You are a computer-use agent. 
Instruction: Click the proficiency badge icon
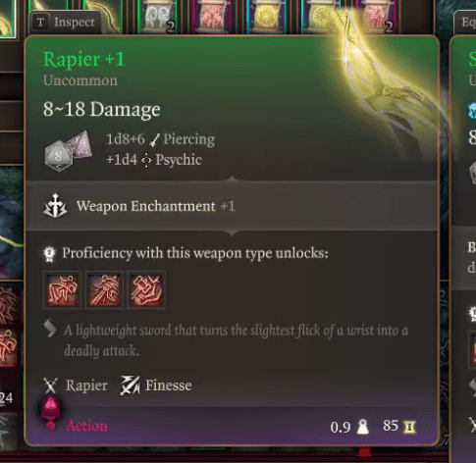pos(49,254)
